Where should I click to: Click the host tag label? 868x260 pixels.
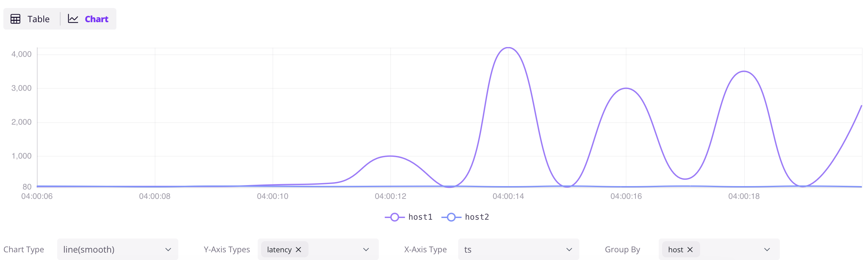click(675, 250)
